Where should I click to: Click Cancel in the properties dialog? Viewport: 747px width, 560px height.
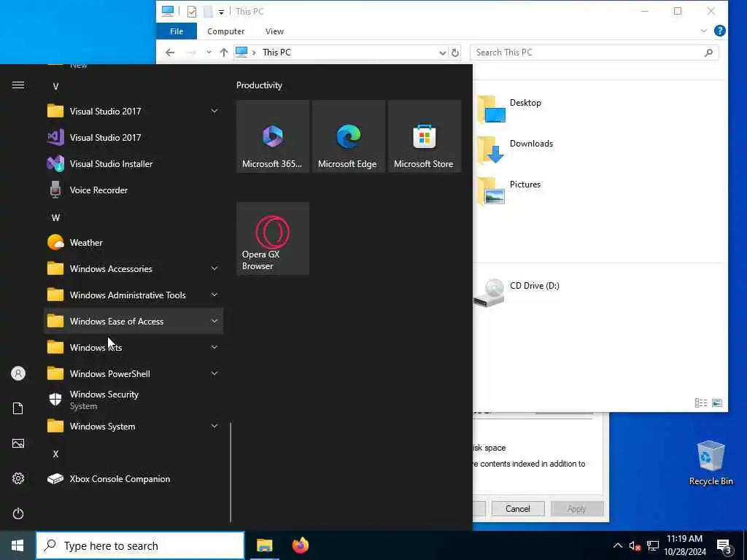tap(518, 508)
